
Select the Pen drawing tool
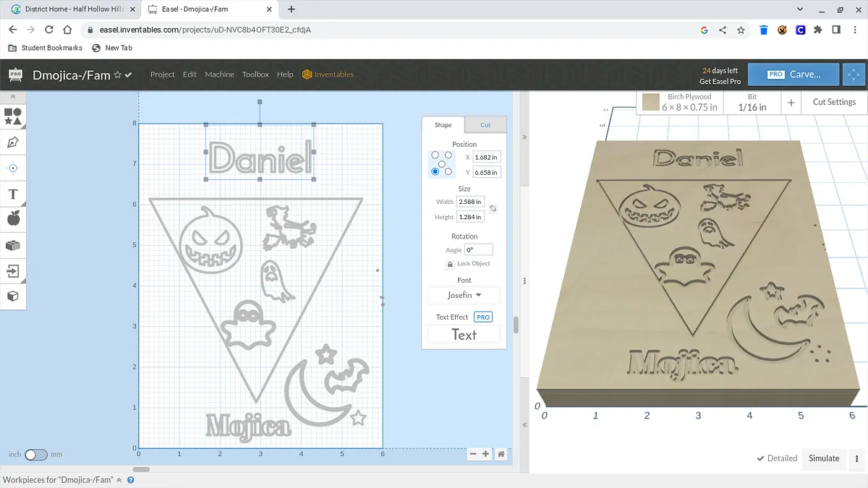(x=13, y=142)
